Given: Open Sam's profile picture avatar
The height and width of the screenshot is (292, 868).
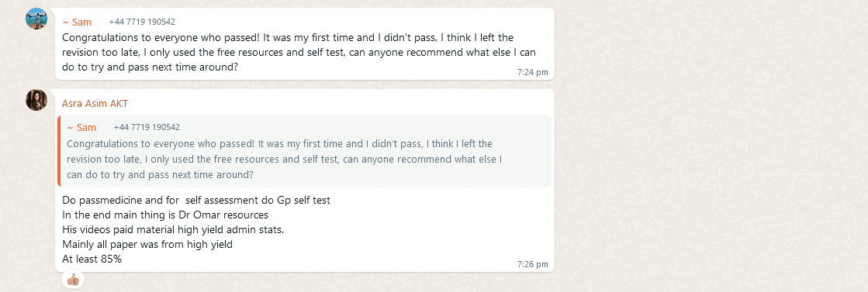Looking at the screenshot, I should [x=36, y=19].
